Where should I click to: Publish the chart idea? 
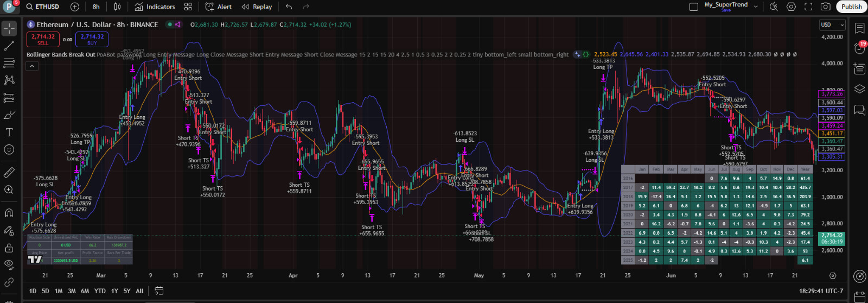tap(851, 7)
